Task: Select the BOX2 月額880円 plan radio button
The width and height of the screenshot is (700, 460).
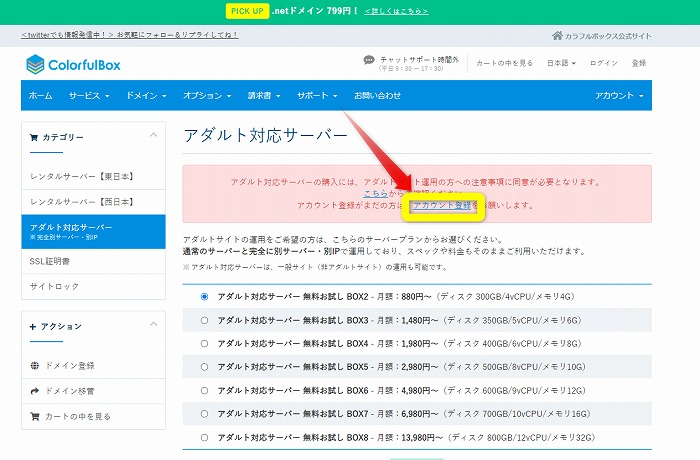Action: pos(205,297)
